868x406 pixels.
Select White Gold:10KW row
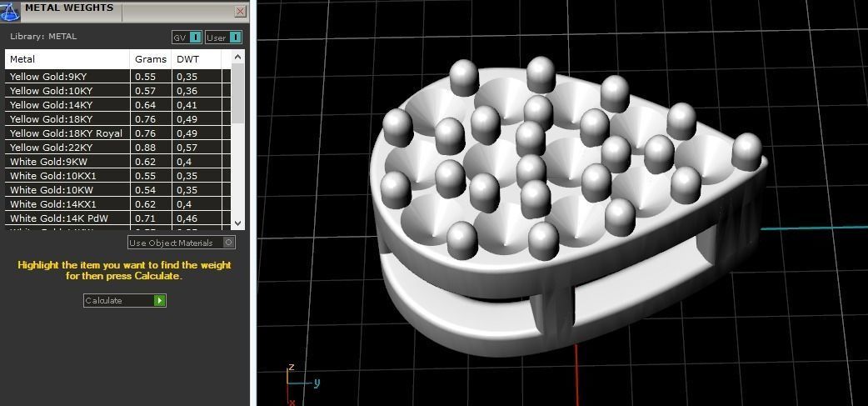point(117,190)
